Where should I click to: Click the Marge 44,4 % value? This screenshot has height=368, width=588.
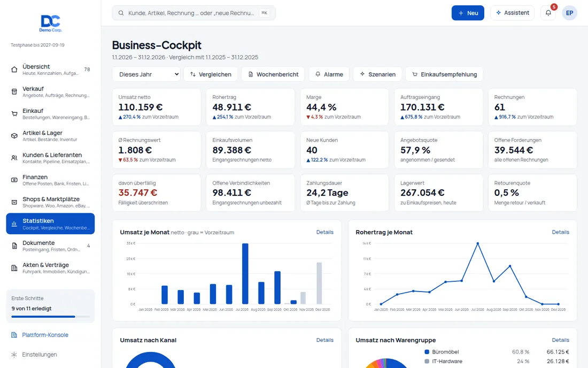tap(321, 108)
